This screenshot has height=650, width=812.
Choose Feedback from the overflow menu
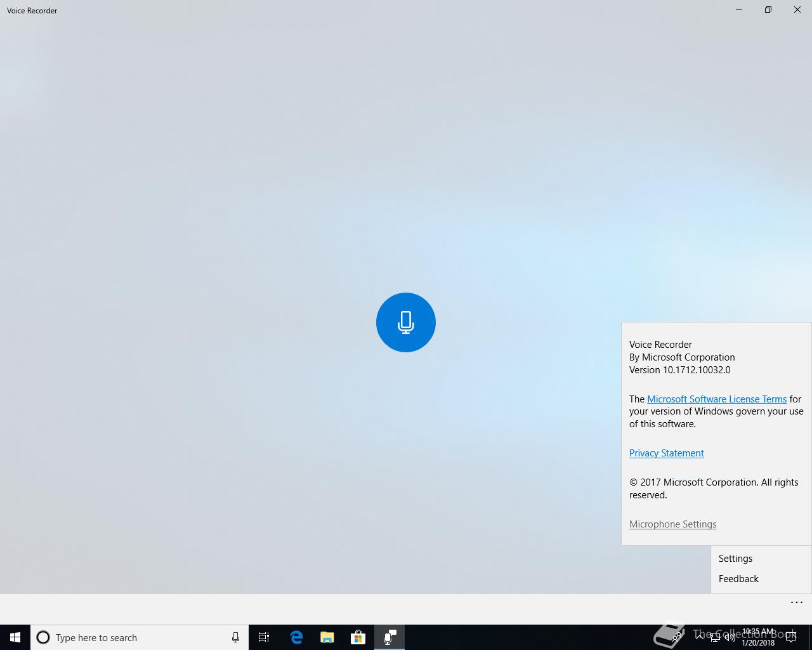pyautogui.click(x=761, y=579)
